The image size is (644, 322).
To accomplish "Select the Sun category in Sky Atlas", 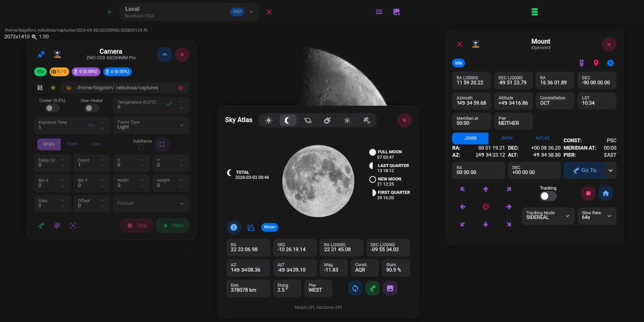I will coord(269,120).
